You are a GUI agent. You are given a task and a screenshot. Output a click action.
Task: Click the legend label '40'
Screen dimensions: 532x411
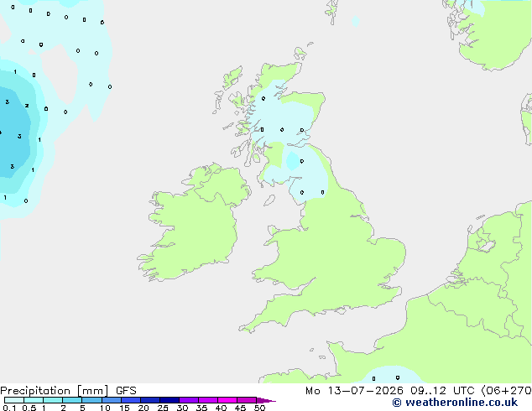click(x=221, y=408)
